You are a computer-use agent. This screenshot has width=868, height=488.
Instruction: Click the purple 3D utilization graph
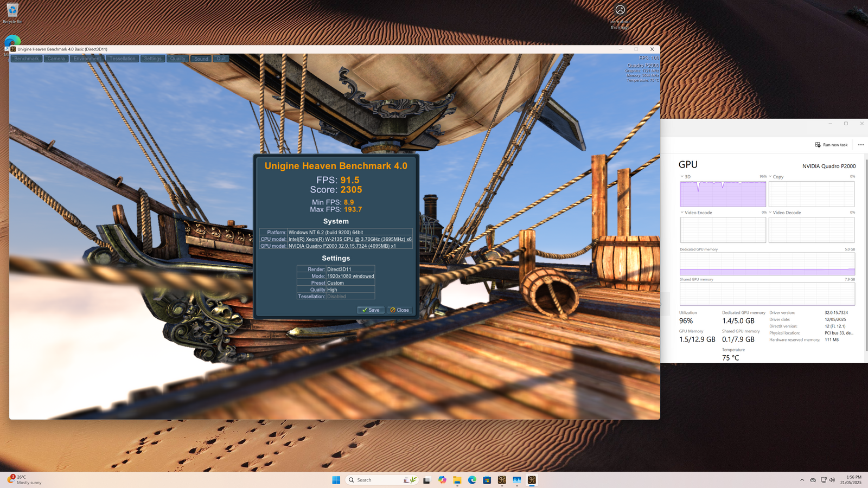coord(723,194)
